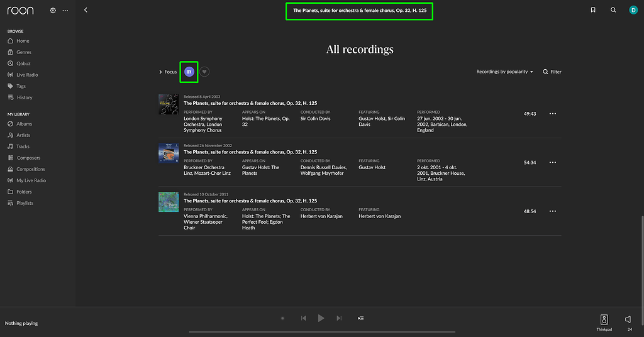Screen dimensions: 644x337
Task: Open the user profile avatar
Action: click(x=633, y=10)
